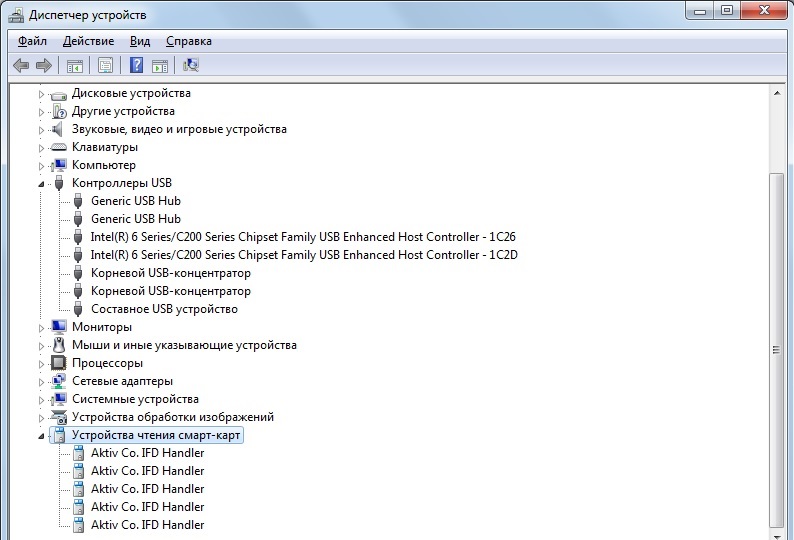Select the USB Enhanced Host Controller 1C26

point(303,237)
